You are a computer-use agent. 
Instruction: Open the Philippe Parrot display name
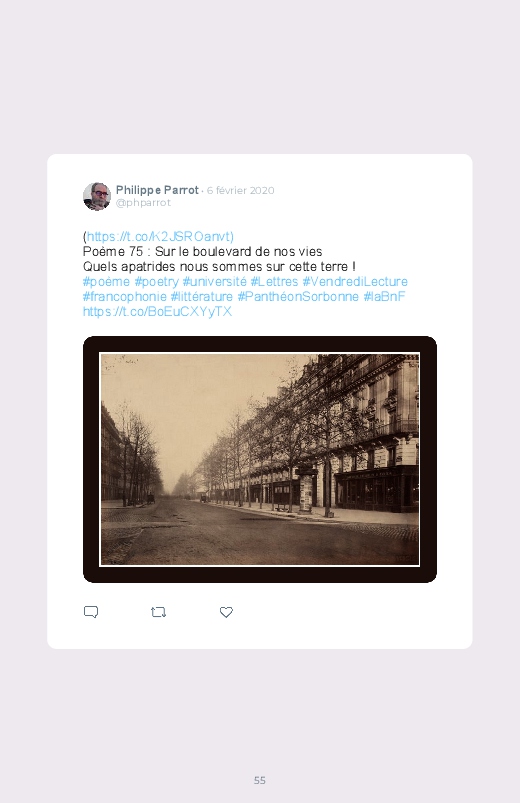pyautogui.click(x=157, y=190)
